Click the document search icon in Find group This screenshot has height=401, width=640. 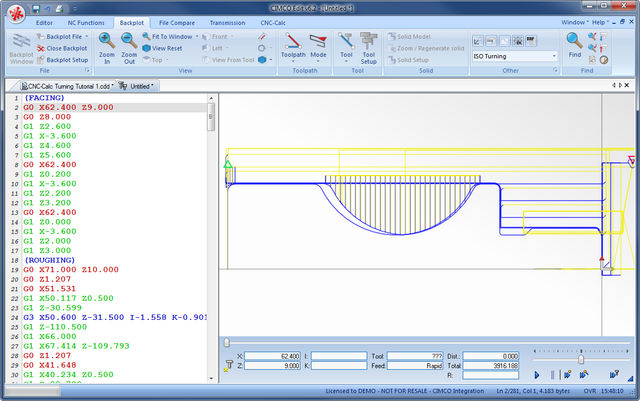pyautogui.click(x=592, y=60)
